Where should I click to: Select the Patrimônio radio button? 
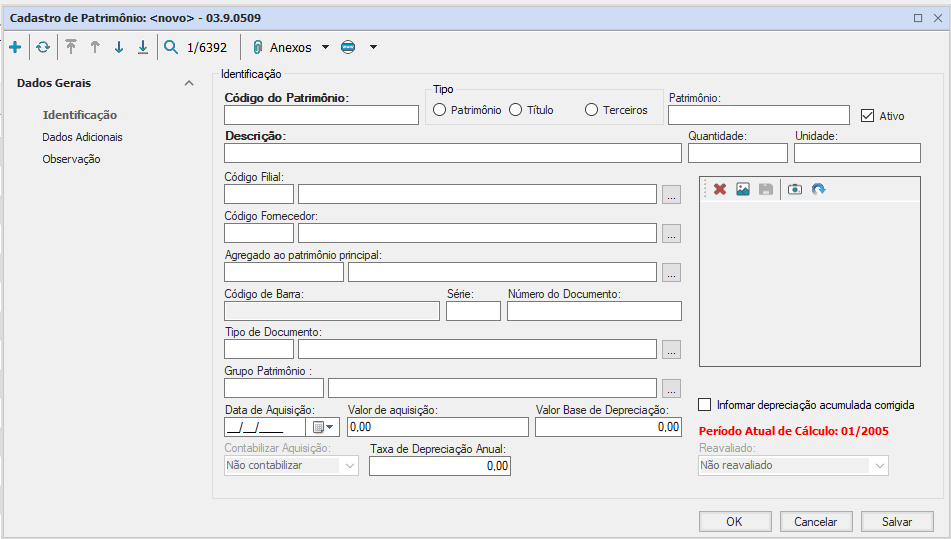point(439,110)
